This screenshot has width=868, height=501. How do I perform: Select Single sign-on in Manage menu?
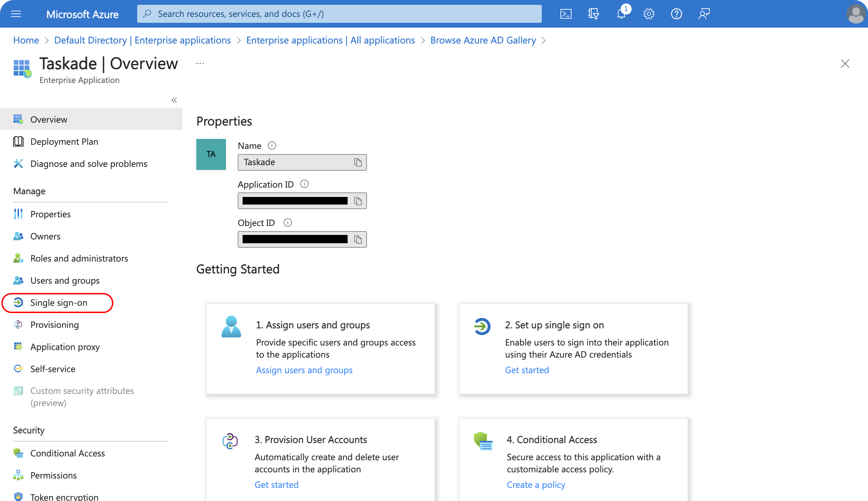coord(59,303)
